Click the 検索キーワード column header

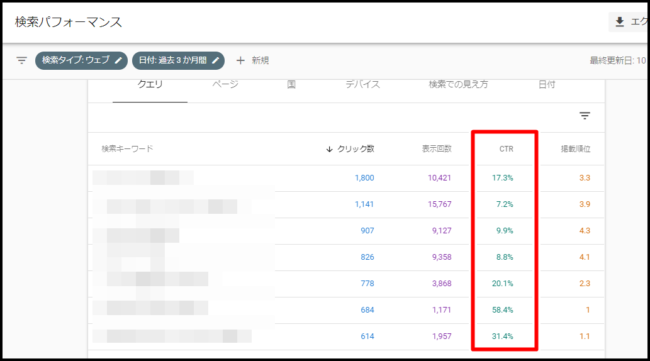[127, 148]
